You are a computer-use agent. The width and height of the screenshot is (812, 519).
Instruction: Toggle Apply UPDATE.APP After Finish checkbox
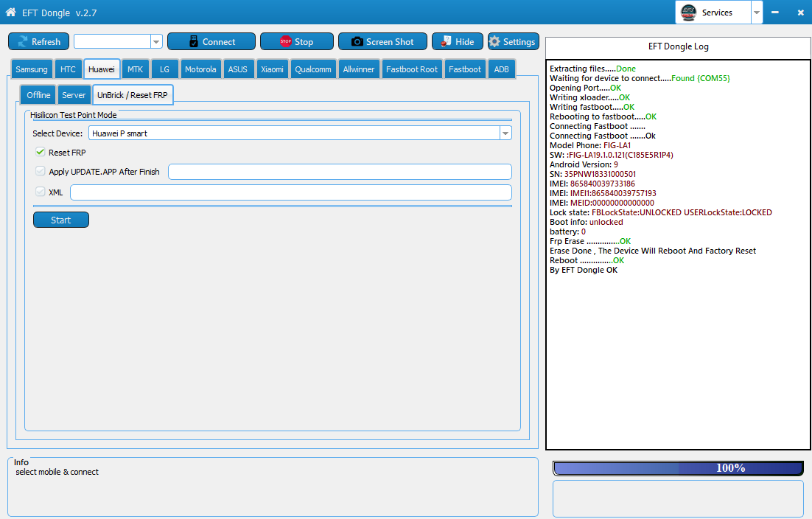click(41, 171)
